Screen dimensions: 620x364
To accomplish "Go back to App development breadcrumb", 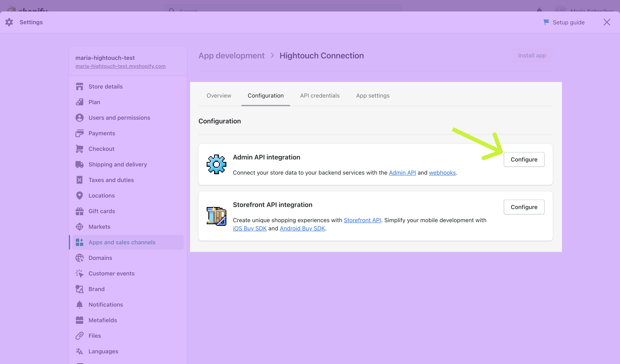I will pyautogui.click(x=231, y=56).
